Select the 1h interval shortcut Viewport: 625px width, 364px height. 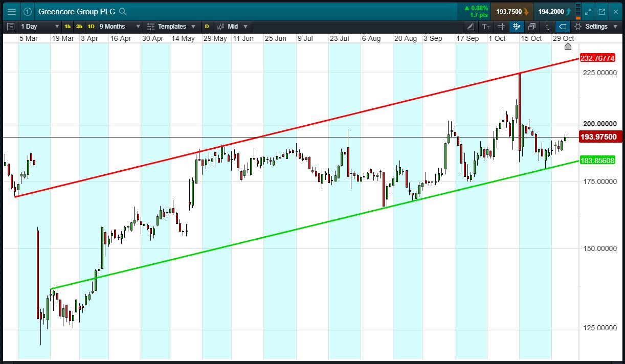68,27
